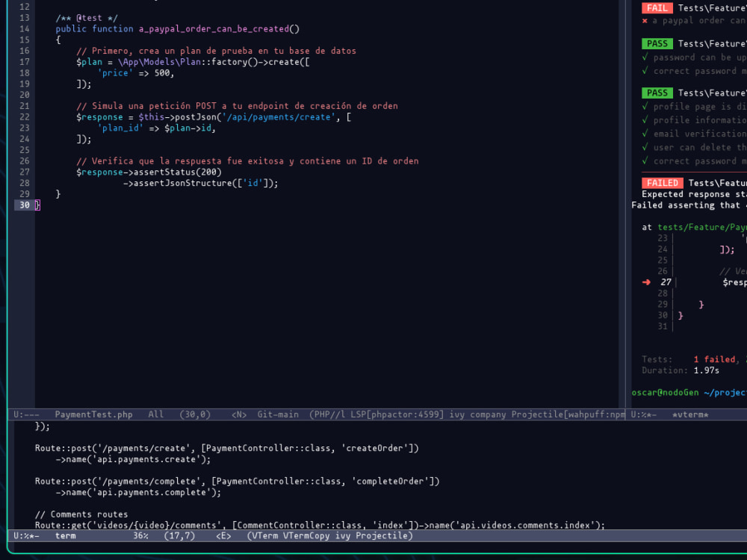Click the All position indicator in modeline
The image size is (747, 560).
point(156,414)
